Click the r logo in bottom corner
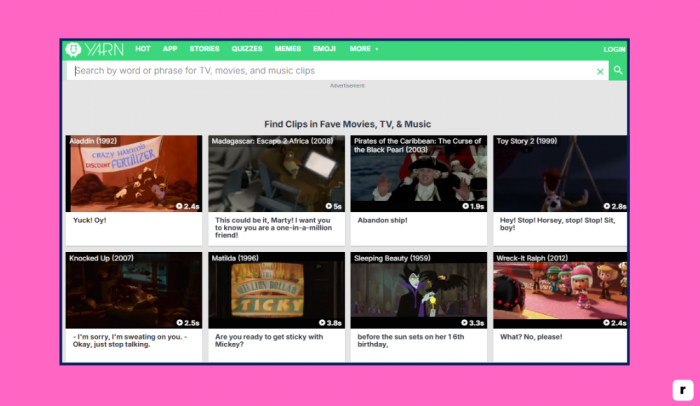 (x=681, y=388)
